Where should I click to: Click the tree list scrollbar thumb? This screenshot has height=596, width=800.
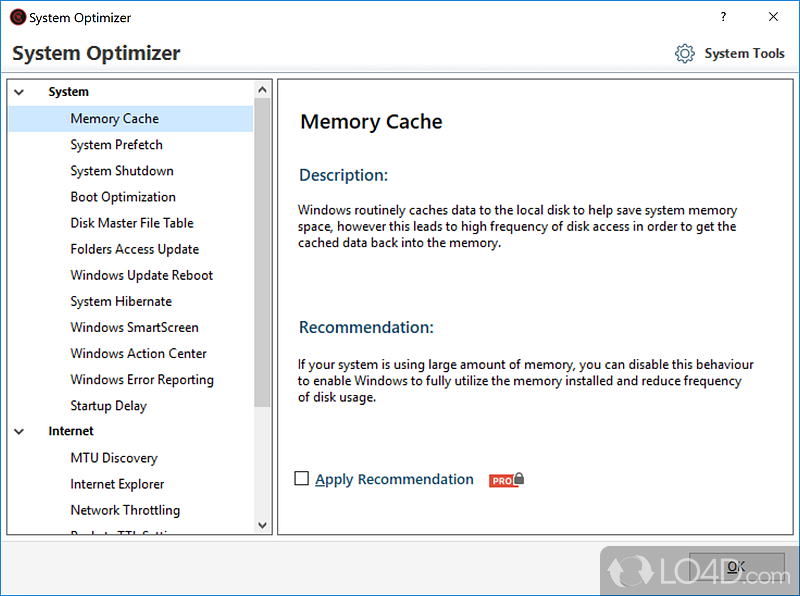point(262,253)
